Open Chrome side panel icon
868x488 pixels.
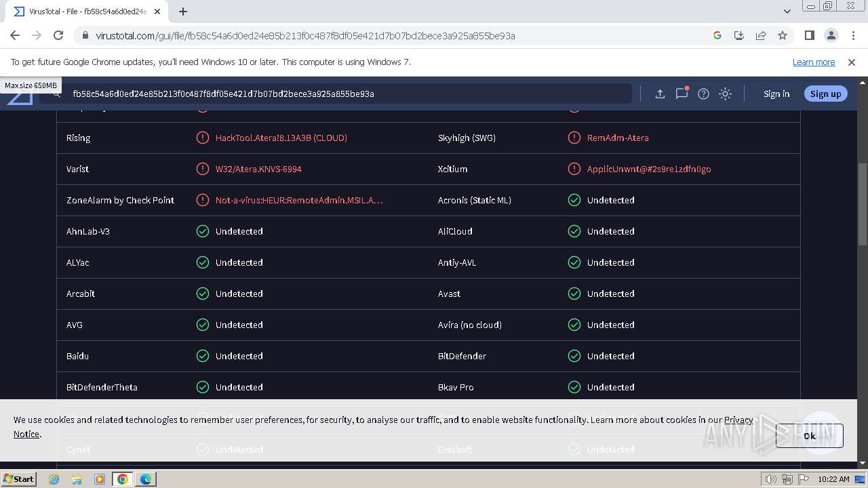810,35
